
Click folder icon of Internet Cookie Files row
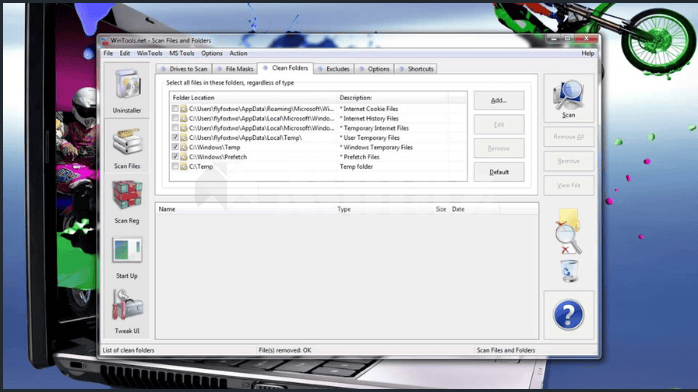pos(184,109)
